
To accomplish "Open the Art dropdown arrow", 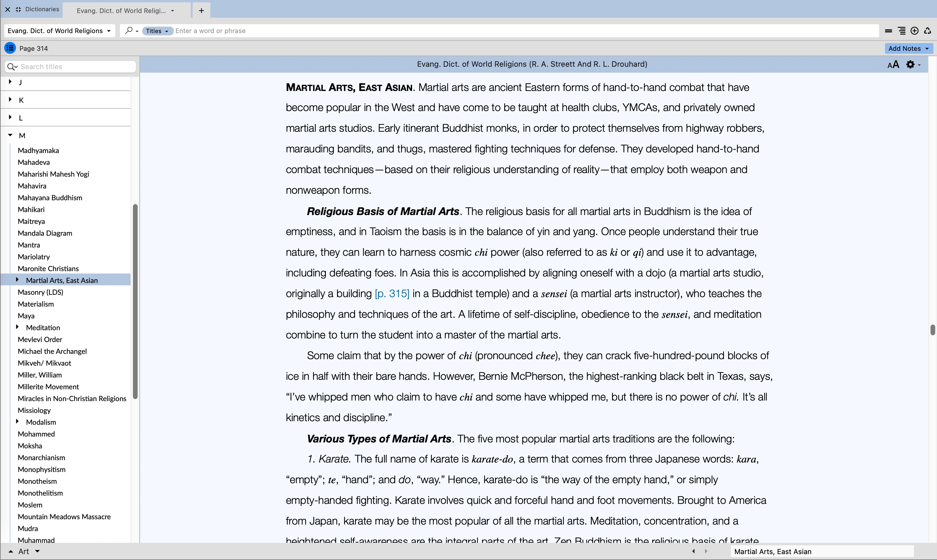I will tap(37, 551).
